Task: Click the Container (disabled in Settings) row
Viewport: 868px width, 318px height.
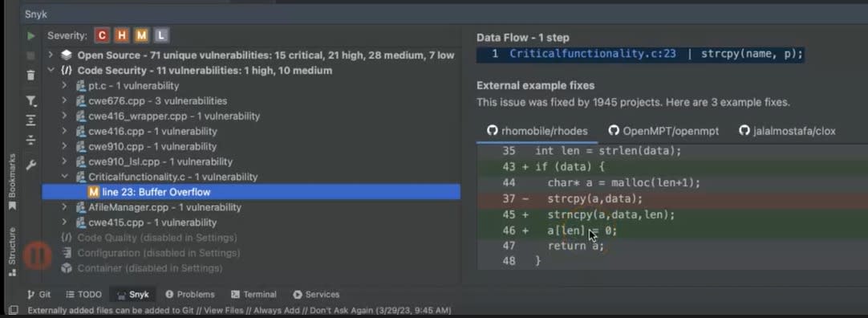Action: pyautogui.click(x=150, y=268)
